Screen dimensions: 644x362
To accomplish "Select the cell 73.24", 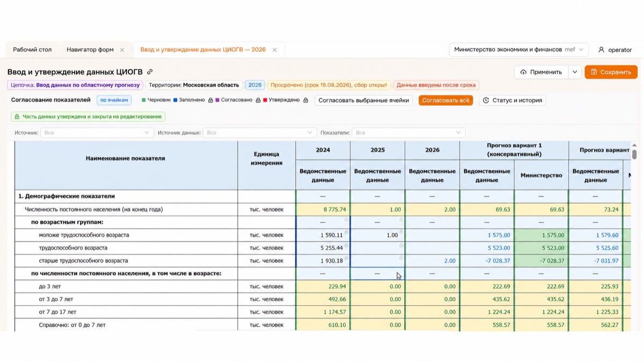I will coord(596,209).
